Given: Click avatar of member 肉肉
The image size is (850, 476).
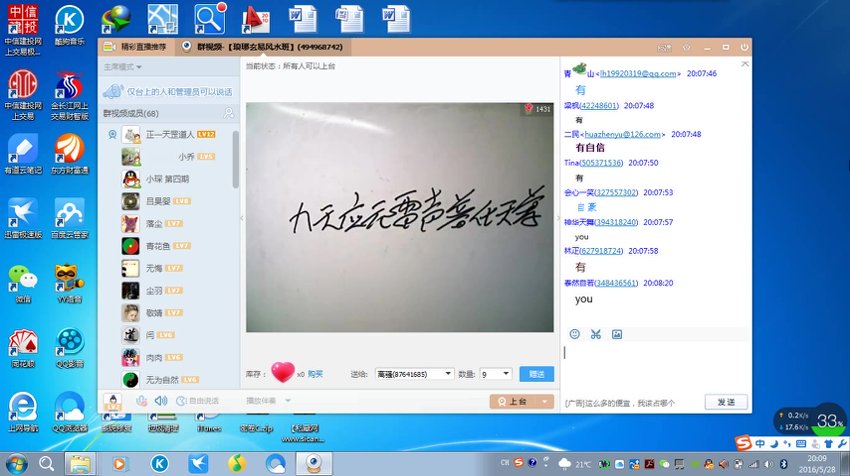Looking at the screenshot, I should (130, 358).
